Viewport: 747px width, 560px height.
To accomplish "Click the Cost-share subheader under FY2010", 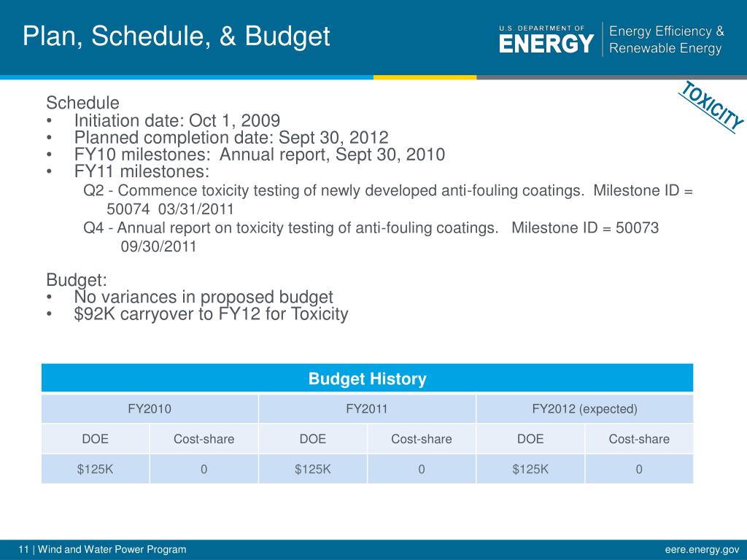I will [204, 439].
